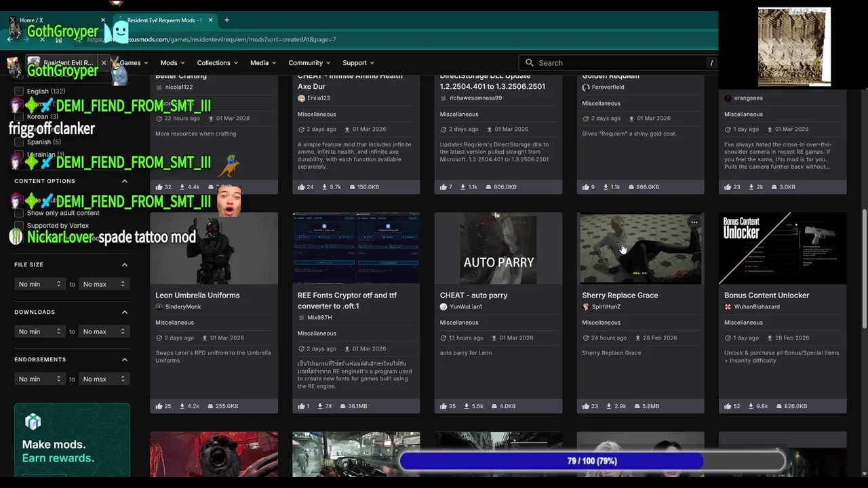Open the Sherry Replace Grace mod title
This screenshot has height=488, width=868.
pos(620,295)
